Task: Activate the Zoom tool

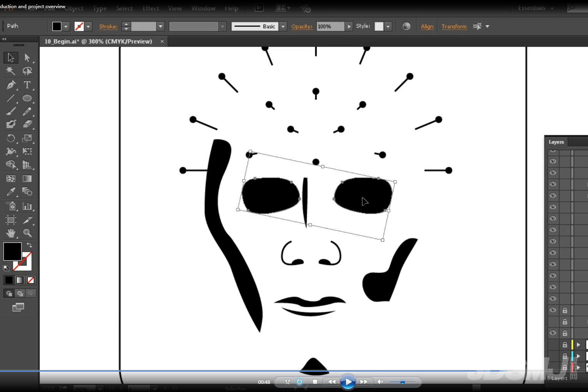Action: pos(27,233)
